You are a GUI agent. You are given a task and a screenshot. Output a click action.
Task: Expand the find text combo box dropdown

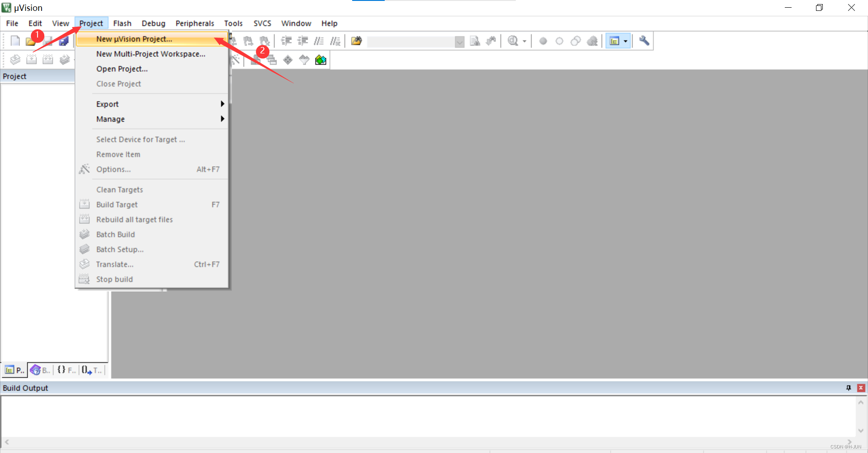[459, 42]
